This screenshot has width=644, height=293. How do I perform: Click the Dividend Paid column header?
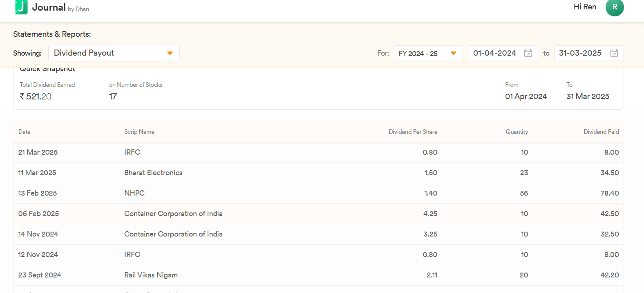tap(601, 132)
